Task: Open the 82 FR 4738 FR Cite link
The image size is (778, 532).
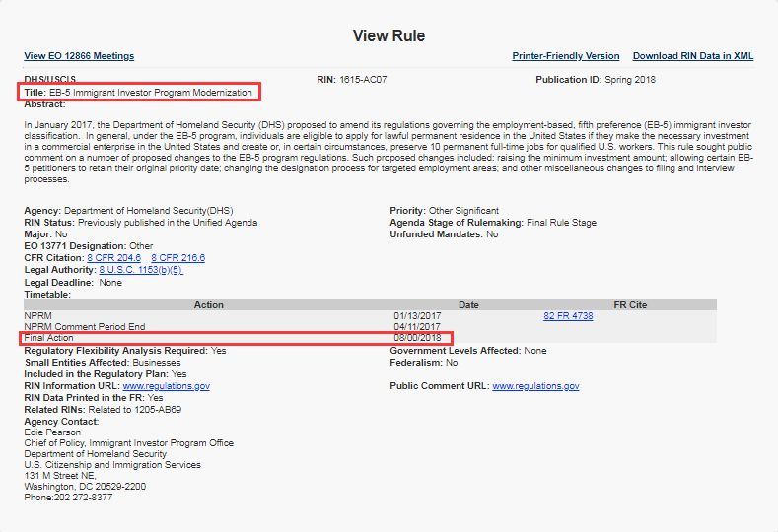Action: tap(568, 316)
